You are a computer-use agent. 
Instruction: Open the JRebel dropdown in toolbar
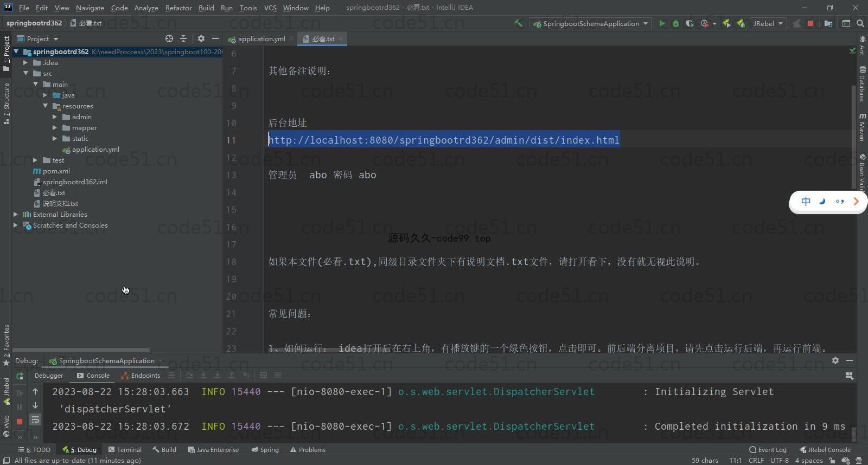[x=768, y=23]
